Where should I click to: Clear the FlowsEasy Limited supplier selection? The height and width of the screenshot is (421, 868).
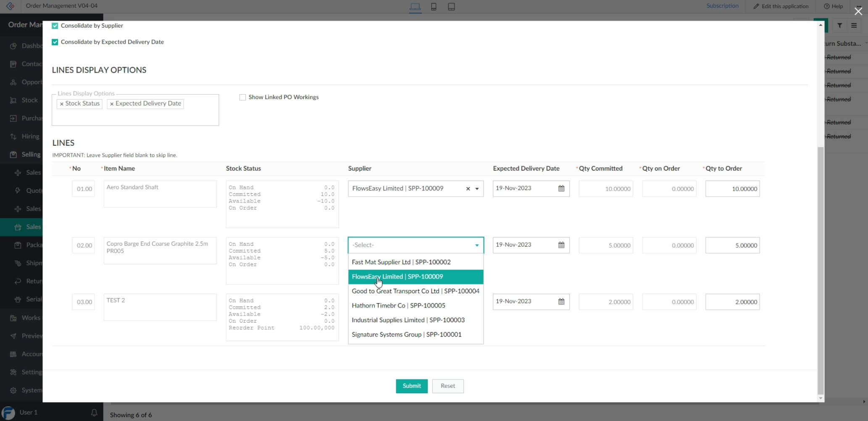click(468, 189)
